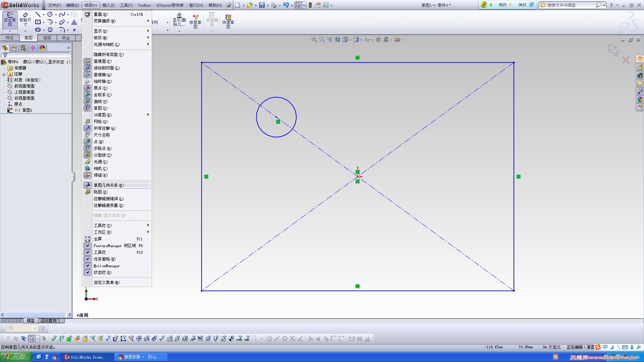Click the Windows 开始 Start button
Viewport: 644px width, 362px height.
tap(15, 357)
